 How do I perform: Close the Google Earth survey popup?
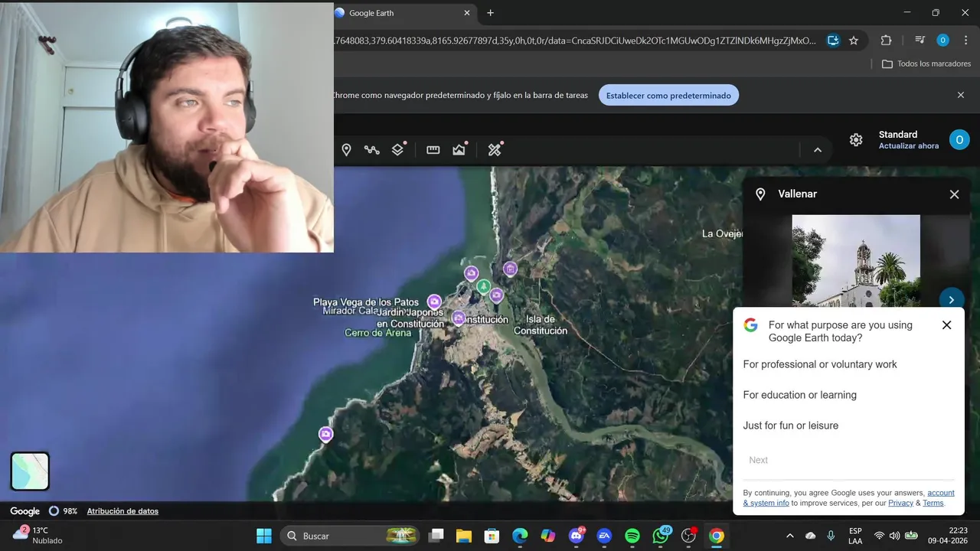click(x=946, y=325)
